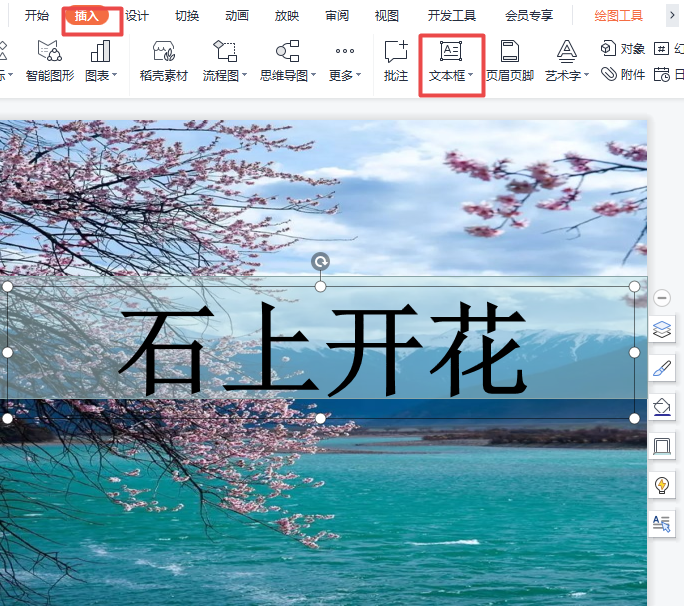Expand the 艺术字 dropdown arrow

point(586,75)
